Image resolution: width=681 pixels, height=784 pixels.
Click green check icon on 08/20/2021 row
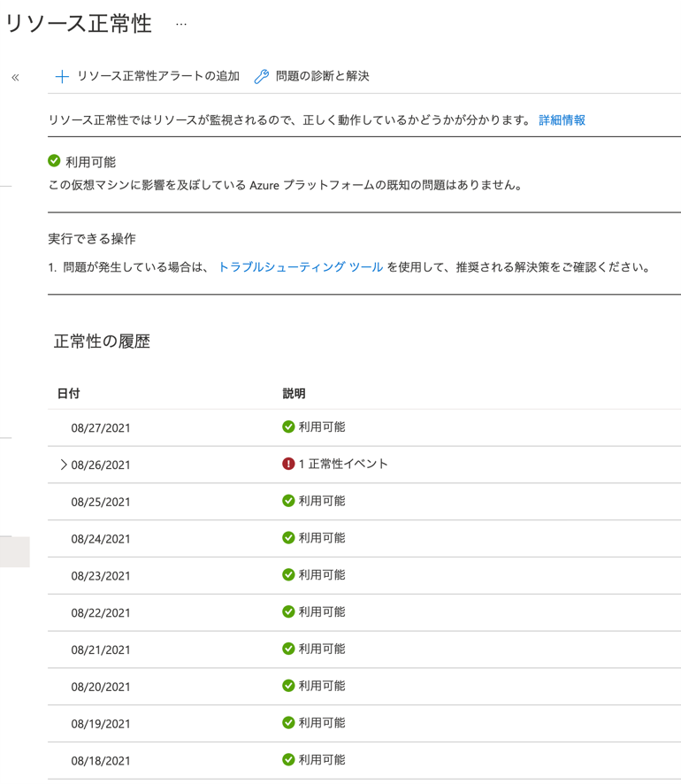[x=288, y=686]
